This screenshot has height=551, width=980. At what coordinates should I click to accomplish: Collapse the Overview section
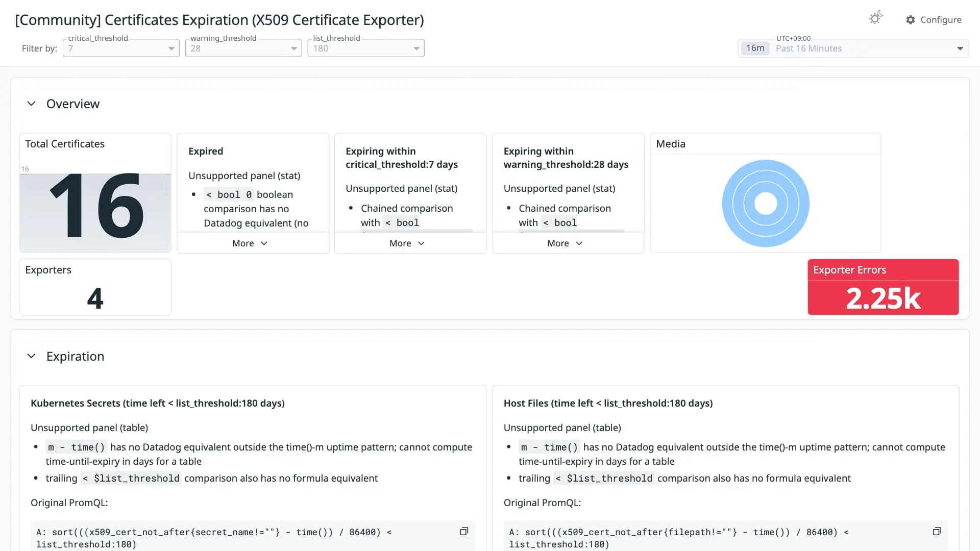click(x=32, y=104)
